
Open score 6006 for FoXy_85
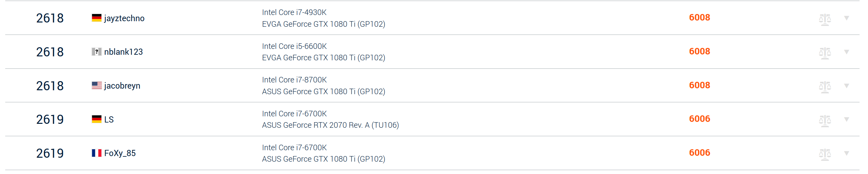click(699, 153)
